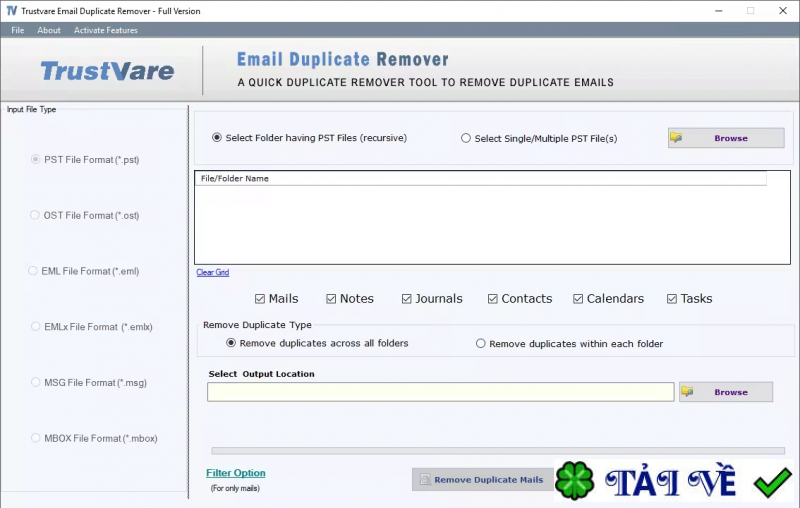Open the Filter Option link
This screenshot has width=800, height=508.
pos(236,473)
